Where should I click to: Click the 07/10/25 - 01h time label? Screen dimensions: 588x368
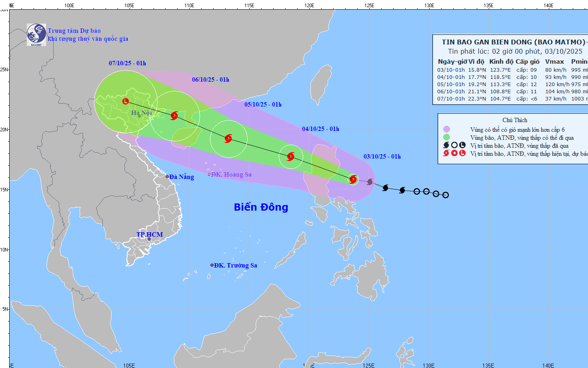pos(127,63)
